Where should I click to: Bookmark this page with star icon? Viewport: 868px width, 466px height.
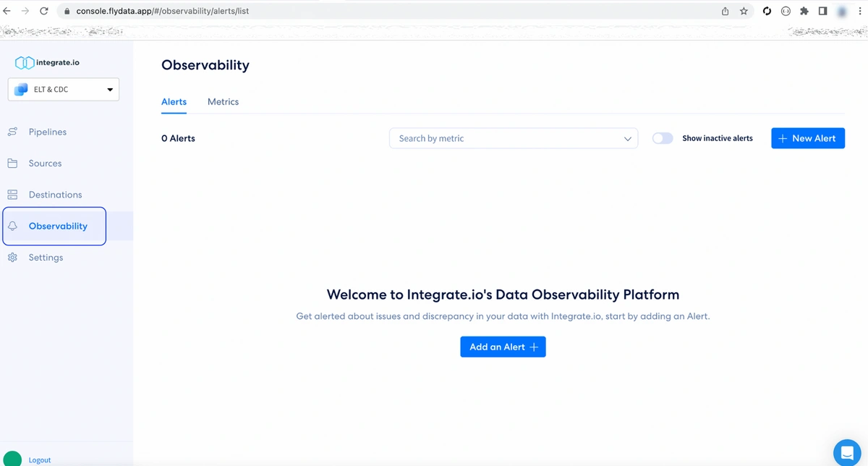(x=744, y=12)
